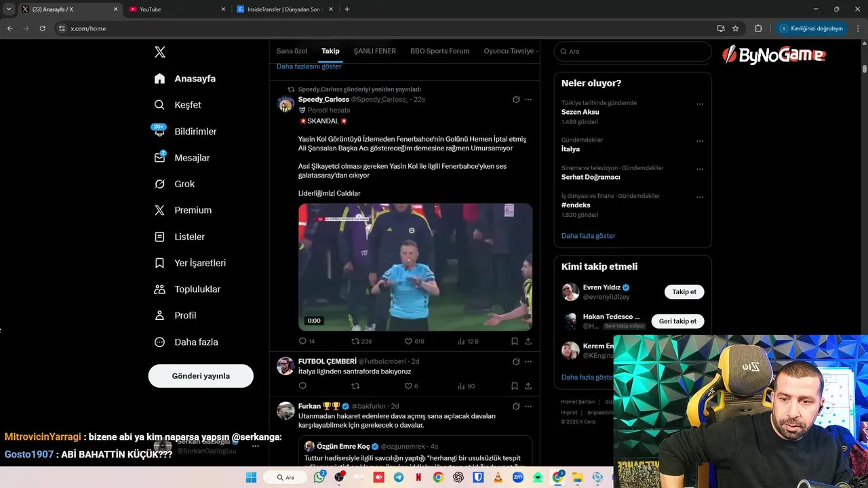The image size is (868, 488).
Task: Open Listeler lists page
Action: coord(180,237)
